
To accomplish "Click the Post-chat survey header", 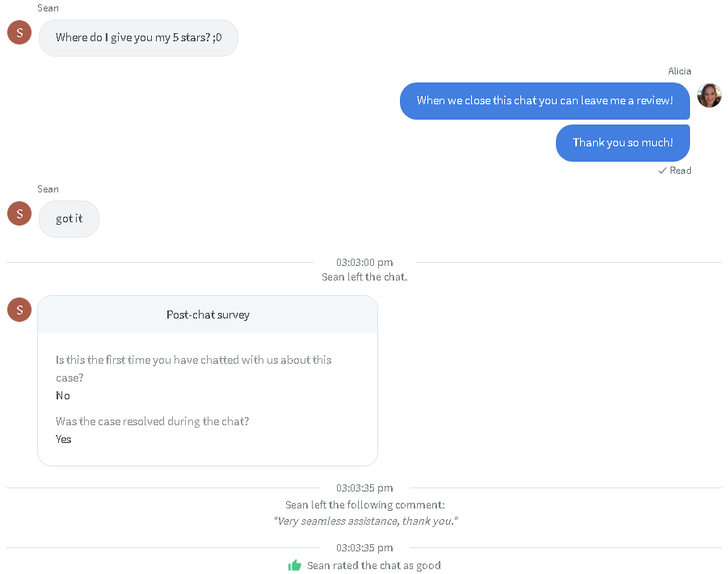I will [x=208, y=314].
